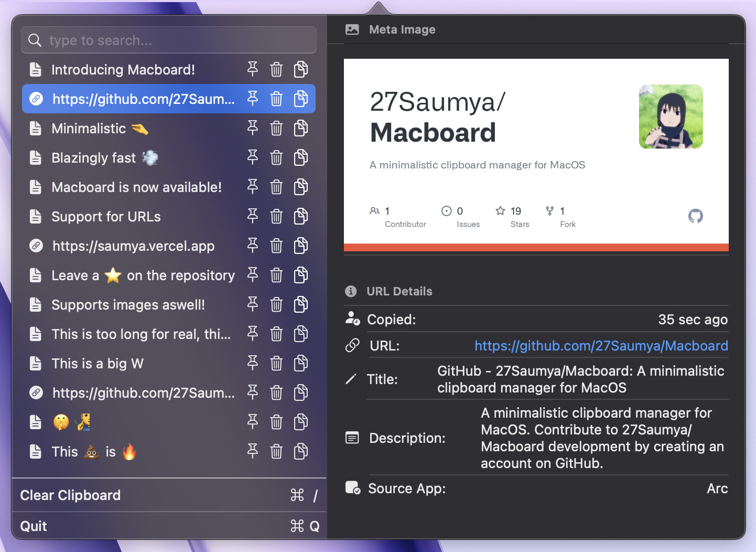Image resolution: width=756 pixels, height=552 pixels.
Task: Copy "Leave a star on the repository" entry
Action: pos(301,275)
